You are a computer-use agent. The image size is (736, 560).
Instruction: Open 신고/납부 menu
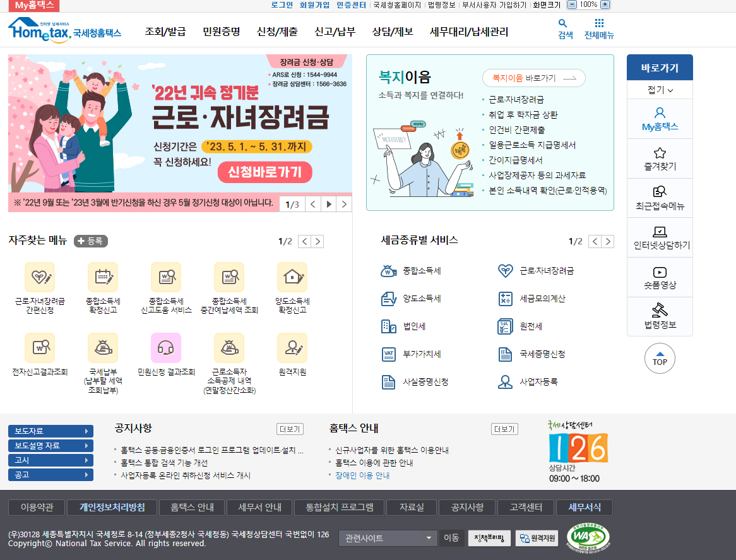click(335, 32)
